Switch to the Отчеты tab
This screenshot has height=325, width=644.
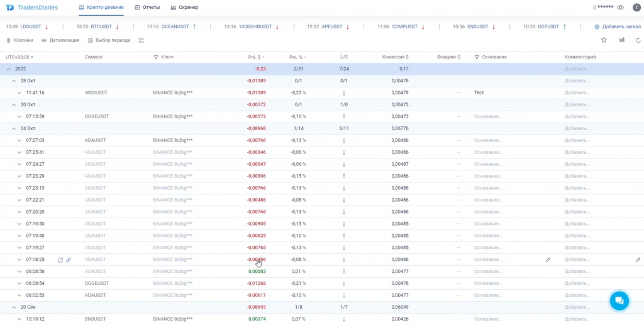147,8
